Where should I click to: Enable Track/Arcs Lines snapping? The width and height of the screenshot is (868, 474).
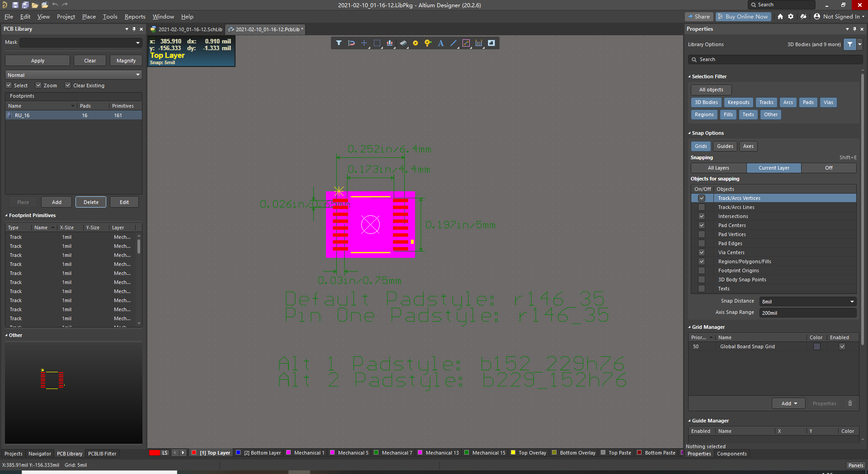tap(702, 207)
